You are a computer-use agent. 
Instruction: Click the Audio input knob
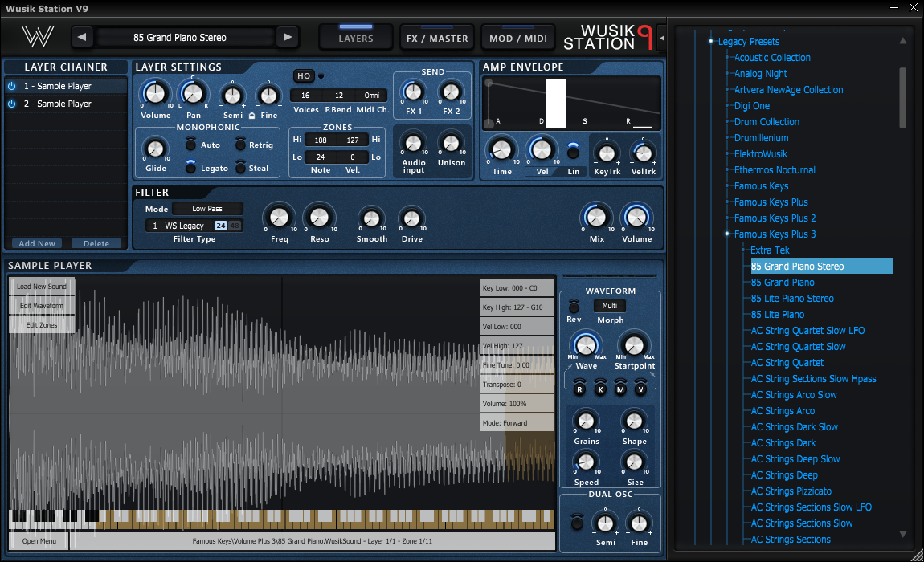tap(413, 143)
